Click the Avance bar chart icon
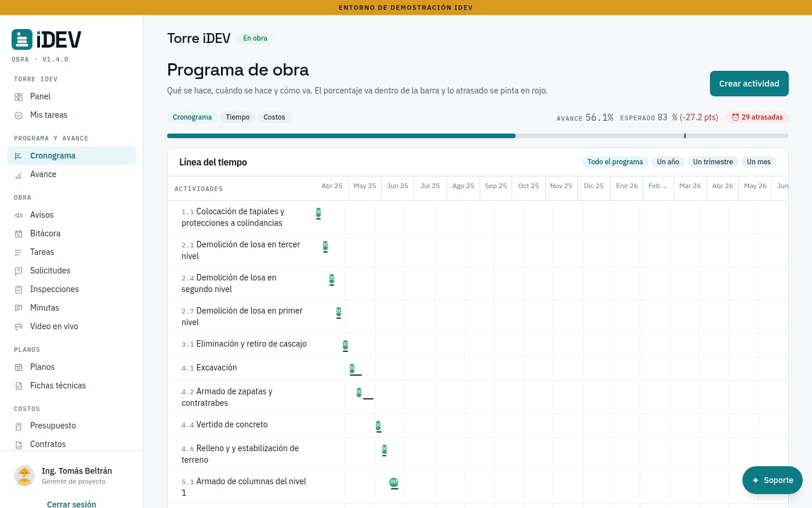This screenshot has width=812, height=508. pyautogui.click(x=19, y=175)
